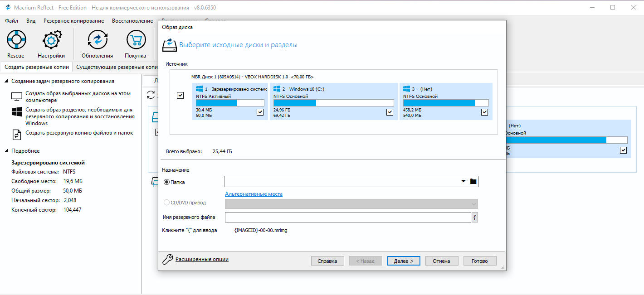Open the CD/DVD привод combo box

pos(351,203)
